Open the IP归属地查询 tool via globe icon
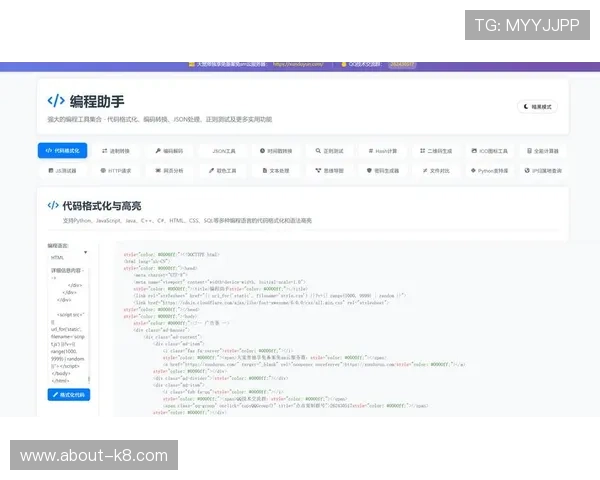This screenshot has width=600, height=480. pyautogui.click(x=543, y=171)
